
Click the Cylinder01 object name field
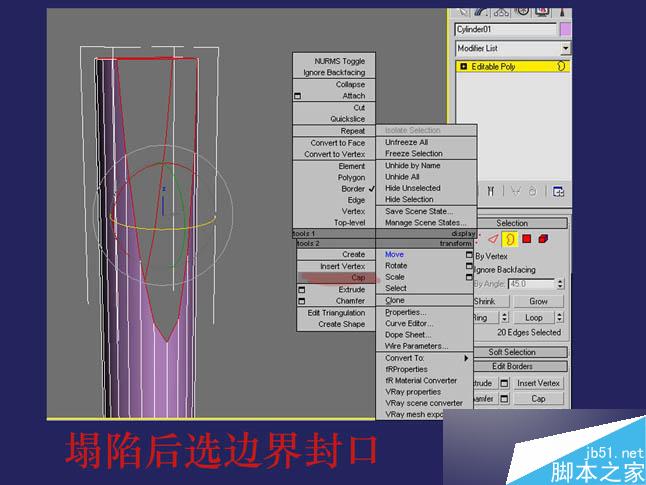pyautogui.click(x=506, y=29)
